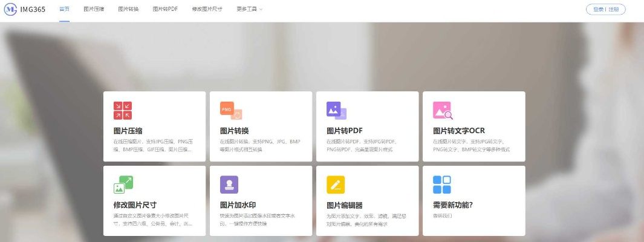Open the 图片转文字OCR card title

tap(459, 131)
